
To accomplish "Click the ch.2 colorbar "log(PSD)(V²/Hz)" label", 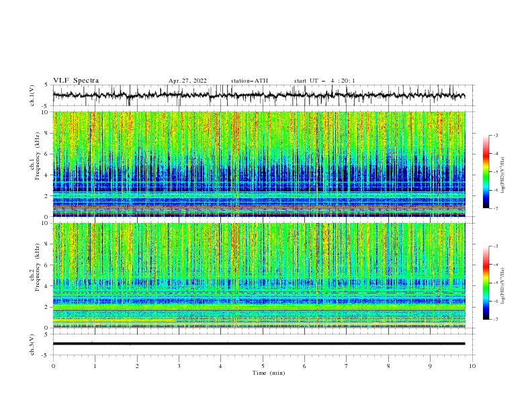I will coord(503,286).
